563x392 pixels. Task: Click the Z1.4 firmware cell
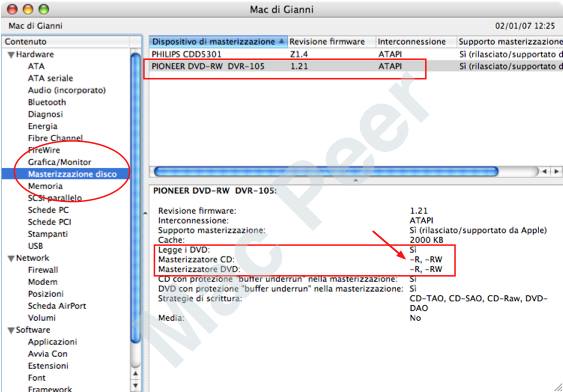point(298,55)
